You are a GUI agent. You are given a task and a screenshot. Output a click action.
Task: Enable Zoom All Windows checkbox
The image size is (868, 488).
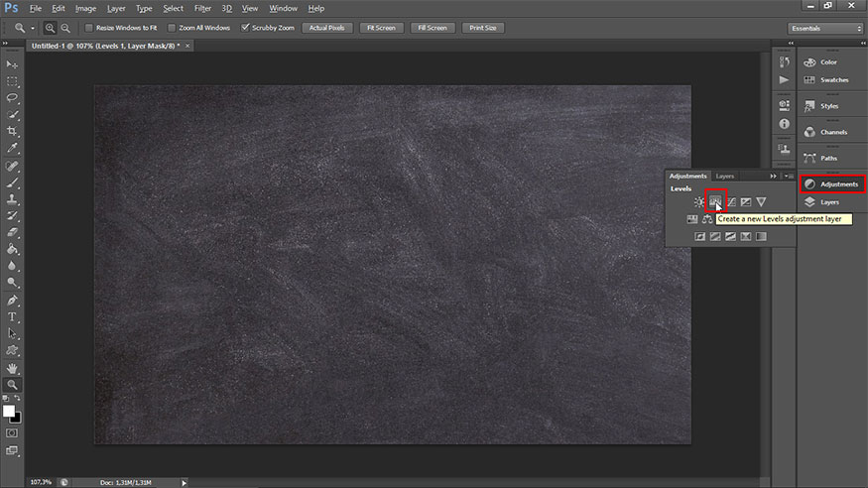pos(172,28)
